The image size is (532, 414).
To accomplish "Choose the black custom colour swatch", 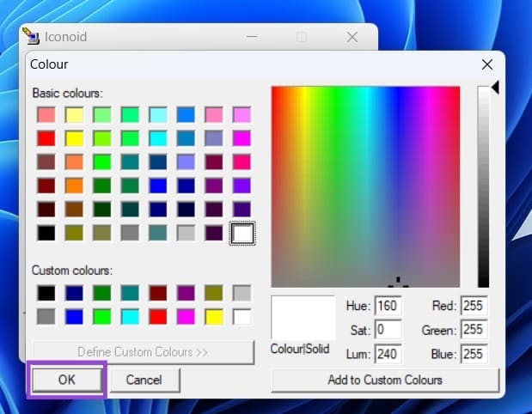I will pos(46,293).
